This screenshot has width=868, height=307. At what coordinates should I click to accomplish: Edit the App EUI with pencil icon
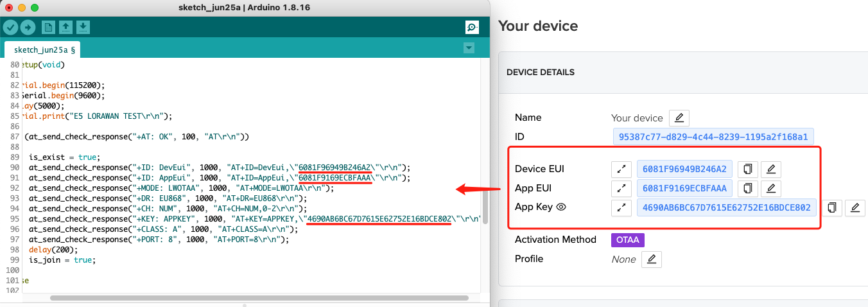click(771, 188)
